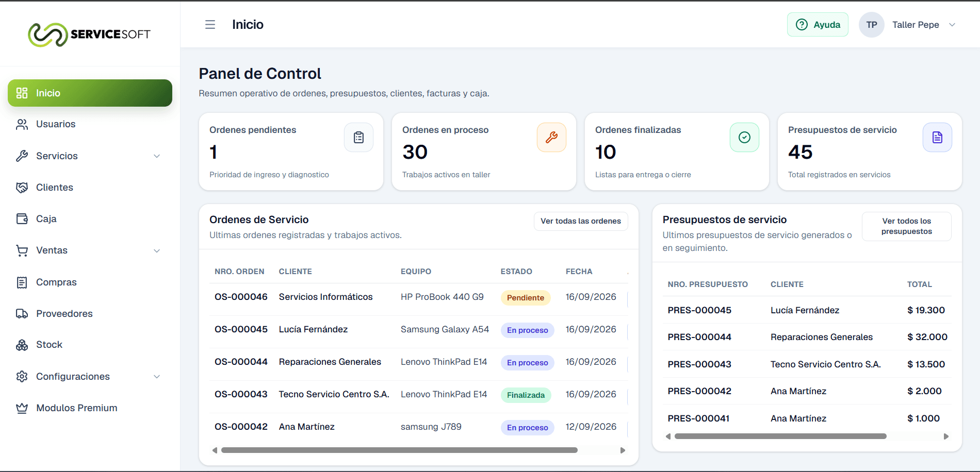Click check icon on Ordenes finalizadas card
980x472 pixels.
coord(744,138)
